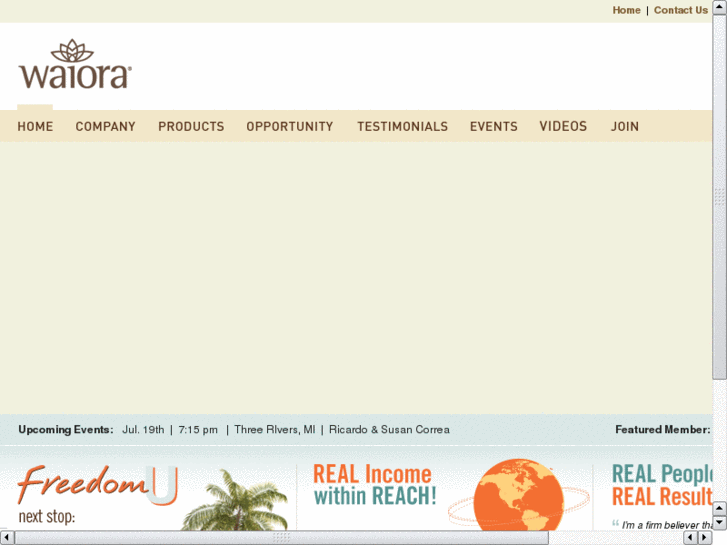Open the TESTIMONIALS menu item
Screen dimensions: 727x545
tap(402, 126)
